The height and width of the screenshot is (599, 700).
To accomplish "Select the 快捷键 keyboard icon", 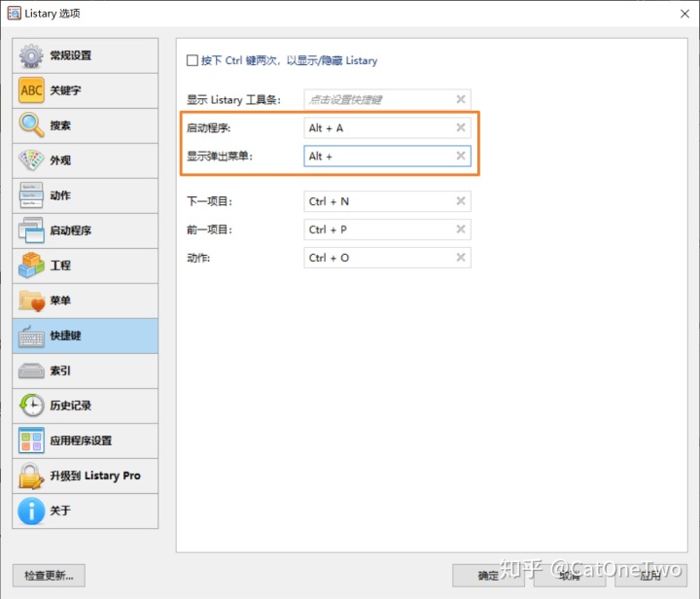I will (31, 336).
